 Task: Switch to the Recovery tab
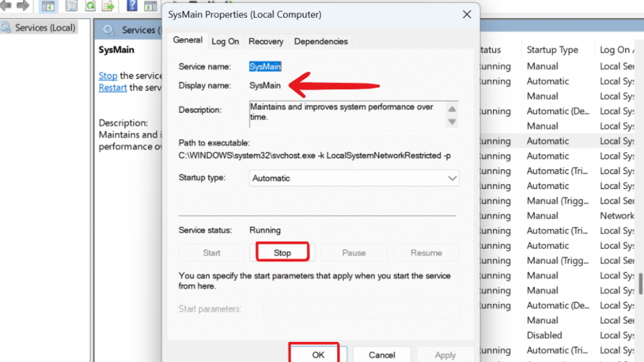pos(266,41)
